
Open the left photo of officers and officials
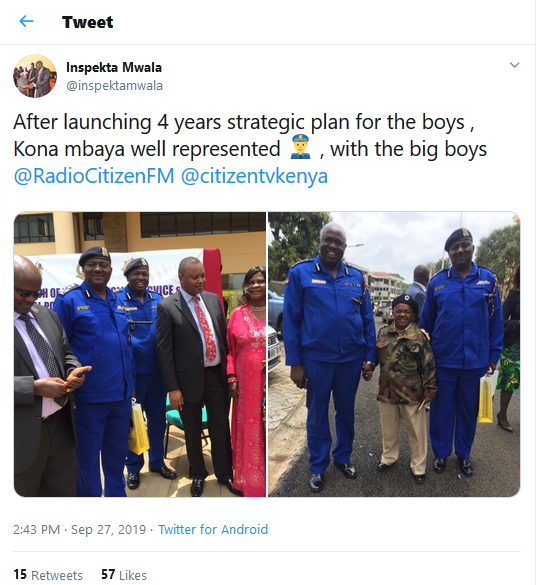pyautogui.click(x=140, y=354)
